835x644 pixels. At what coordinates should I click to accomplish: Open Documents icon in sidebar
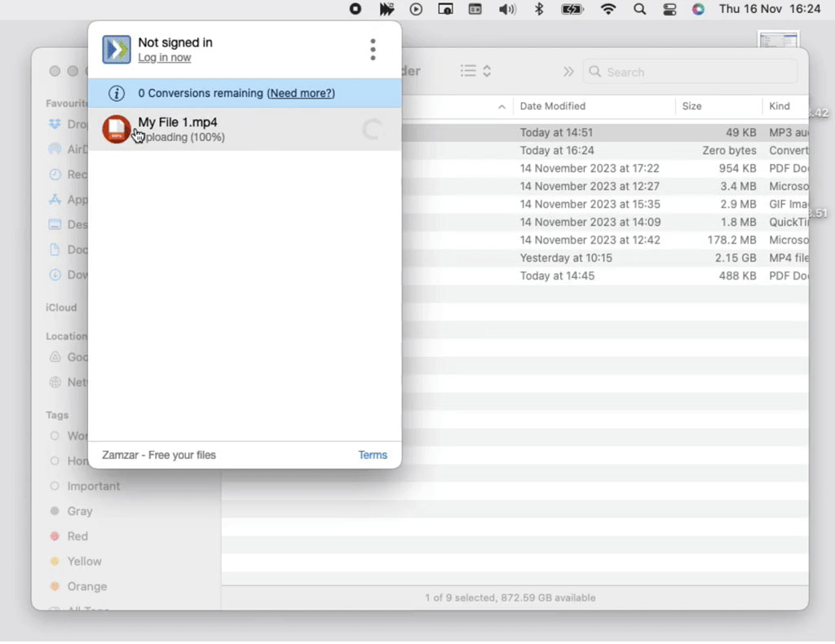pos(55,249)
